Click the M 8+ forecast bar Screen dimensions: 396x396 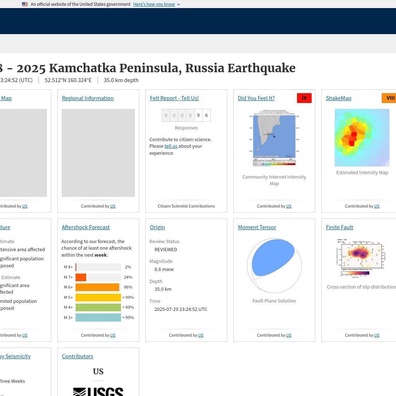(98, 267)
